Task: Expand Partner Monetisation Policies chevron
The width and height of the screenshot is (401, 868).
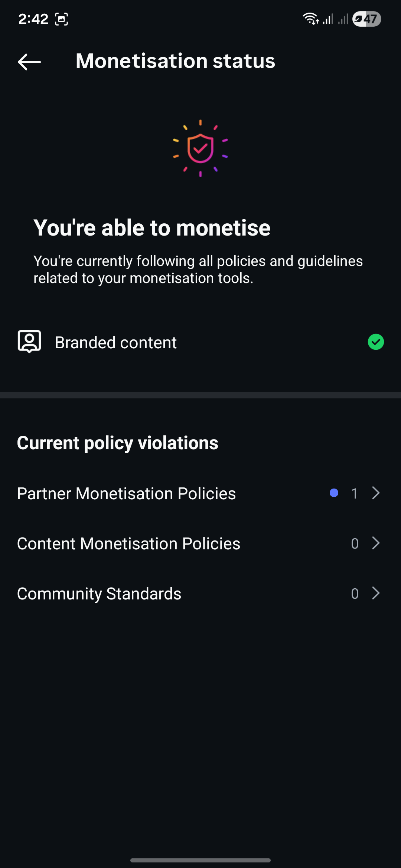Action: point(376,493)
